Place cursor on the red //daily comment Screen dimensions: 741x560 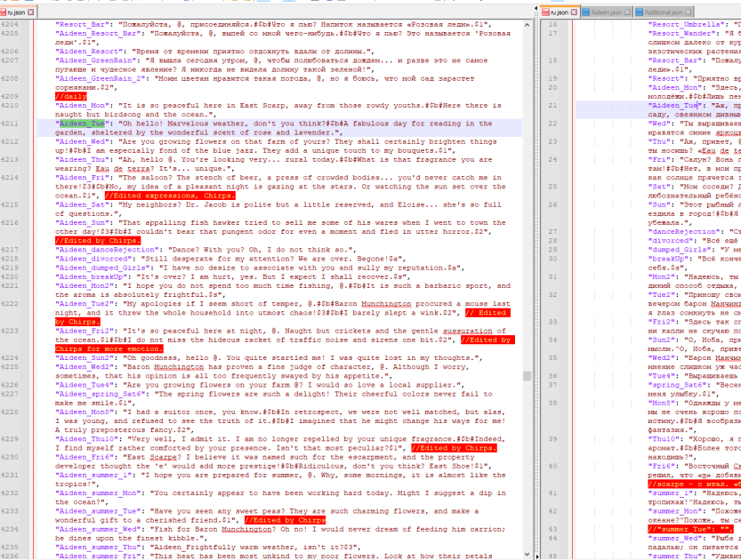71,96
